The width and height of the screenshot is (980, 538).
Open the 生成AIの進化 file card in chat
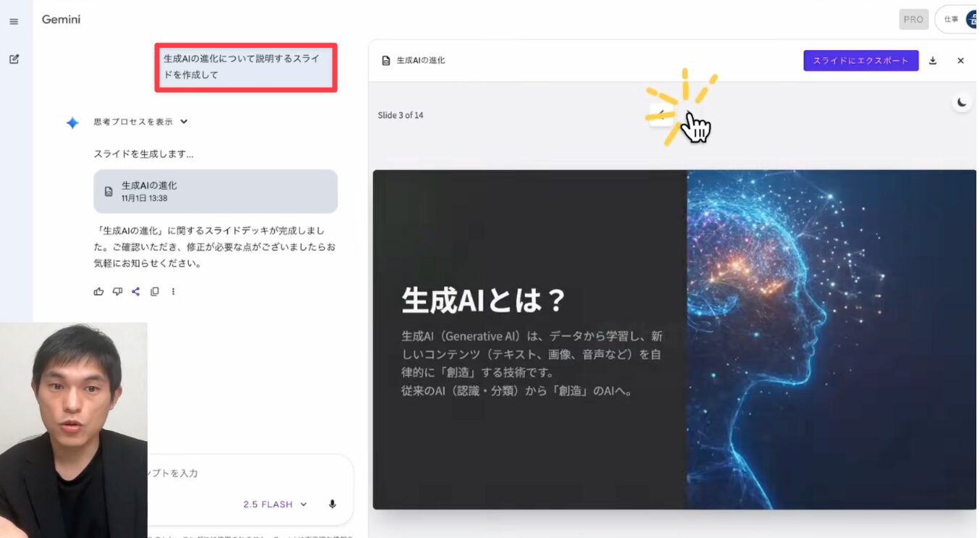215,191
